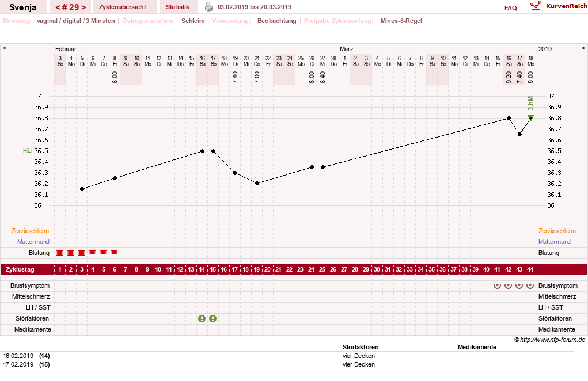Click Brustsymptom icon on cycle day 41

pyautogui.click(x=497, y=285)
